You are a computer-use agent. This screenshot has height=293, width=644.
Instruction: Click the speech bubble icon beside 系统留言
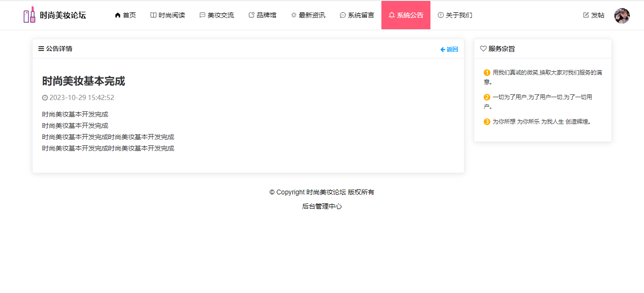click(x=343, y=15)
